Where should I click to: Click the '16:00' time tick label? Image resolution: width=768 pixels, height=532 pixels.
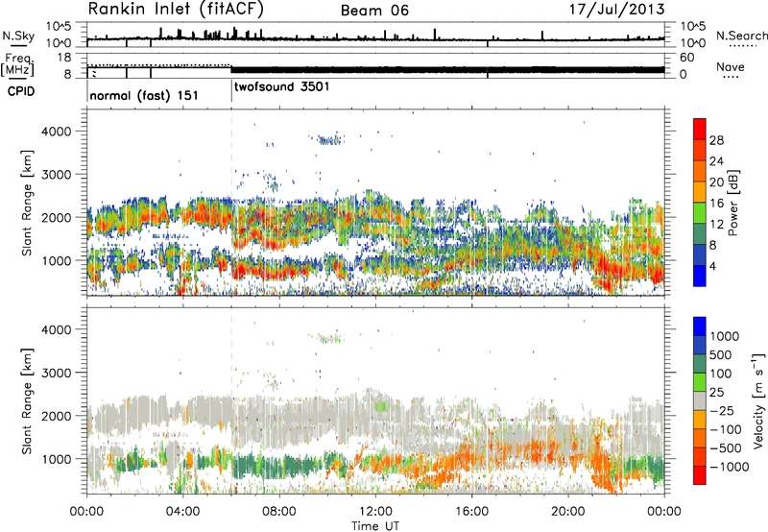coord(471,512)
